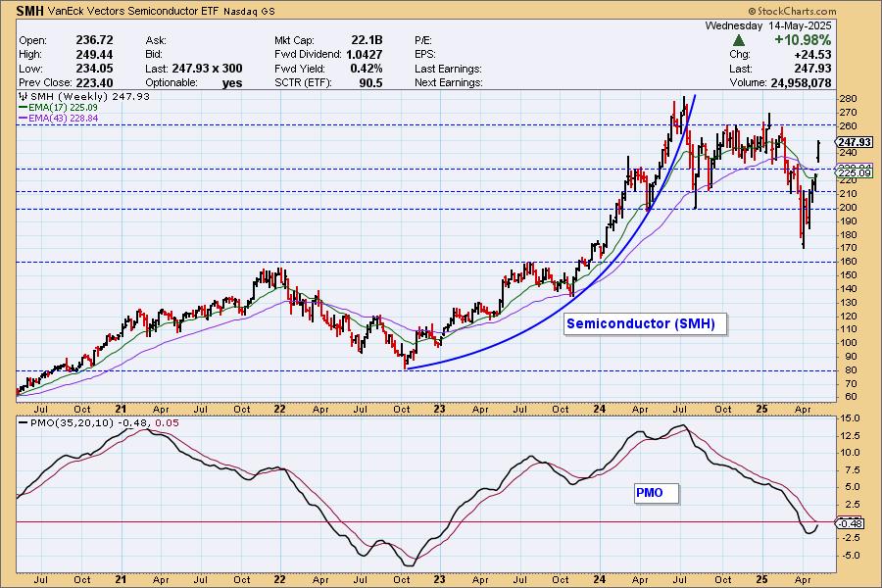Click the EMA(43) 228.84 legend entry
This screenshot has height=588, width=882.
(x=59, y=119)
